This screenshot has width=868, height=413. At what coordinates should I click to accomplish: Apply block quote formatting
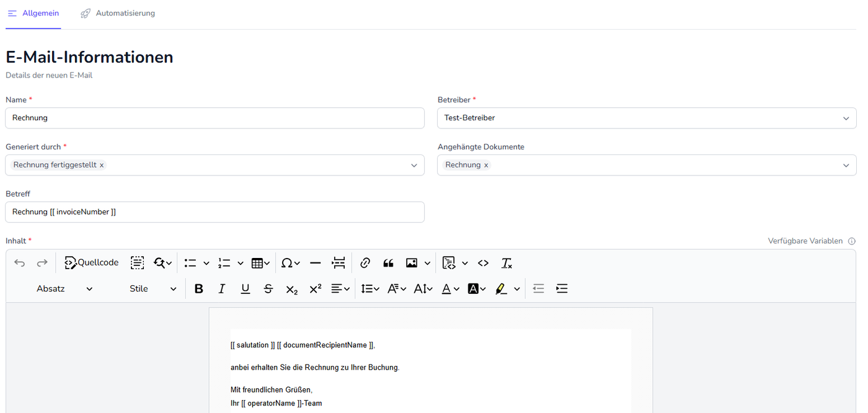coord(389,263)
